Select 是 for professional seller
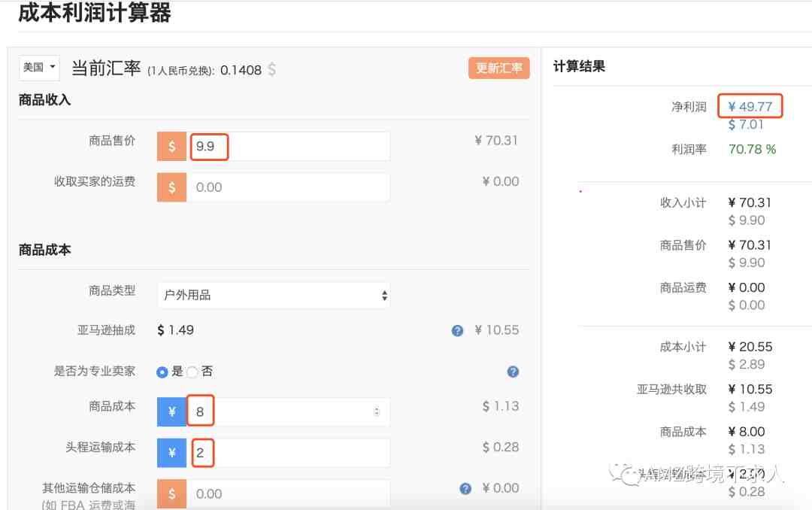 162,372
